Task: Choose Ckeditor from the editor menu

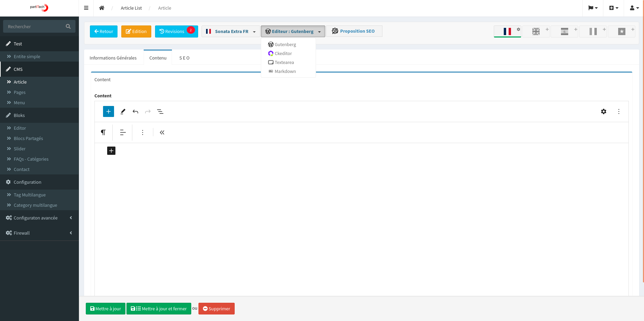Action: tap(283, 53)
